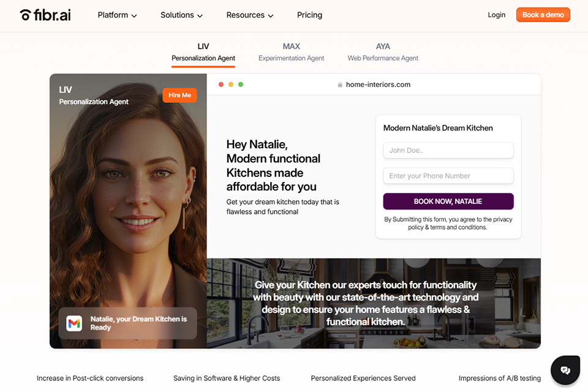Click the Hey Natalie headline text
The image size is (588, 392).
(x=273, y=165)
